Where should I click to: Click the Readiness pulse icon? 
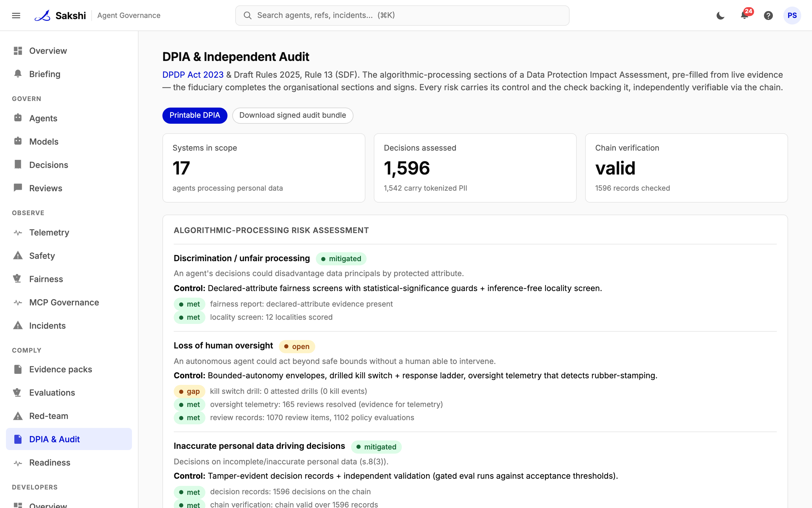(x=18, y=463)
